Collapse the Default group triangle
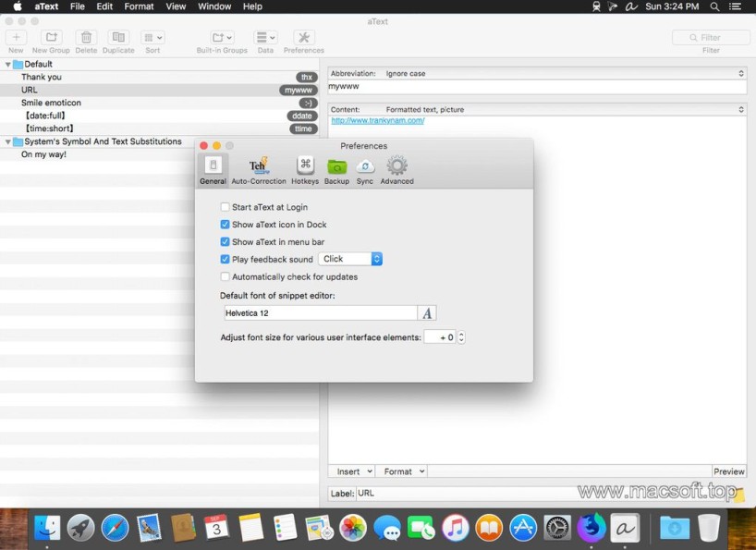The image size is (756, 550). (x=8, y=65)
